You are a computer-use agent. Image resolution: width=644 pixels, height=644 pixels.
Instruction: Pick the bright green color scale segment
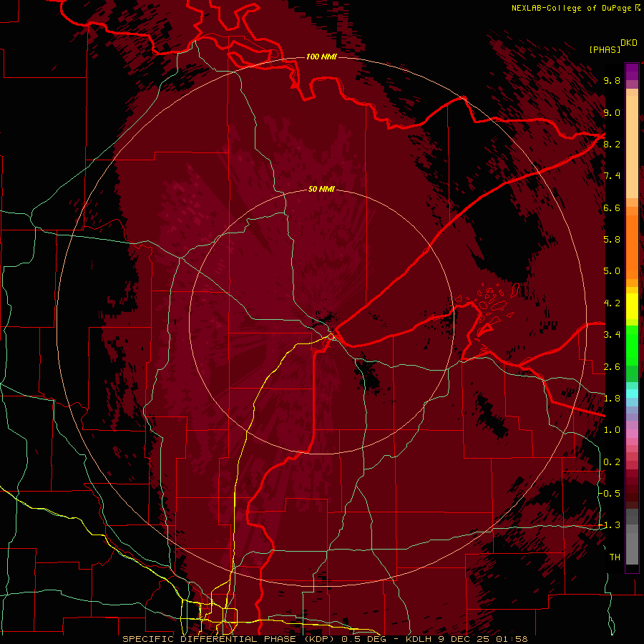(632, 344)
